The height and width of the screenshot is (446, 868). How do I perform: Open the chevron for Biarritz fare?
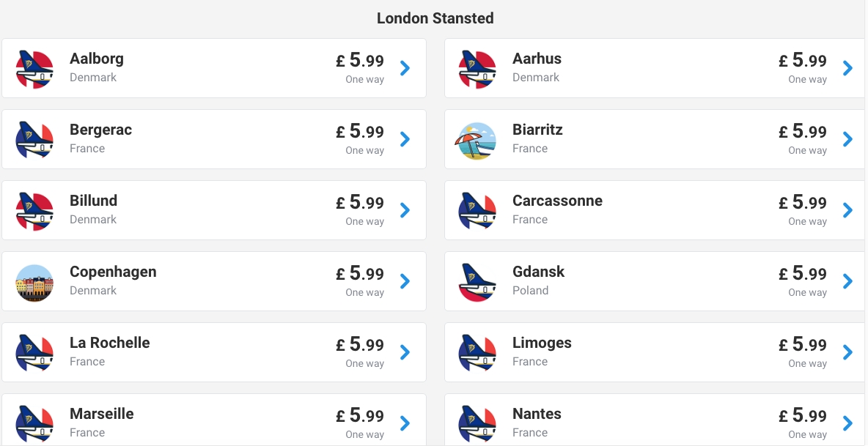[847, 139]
